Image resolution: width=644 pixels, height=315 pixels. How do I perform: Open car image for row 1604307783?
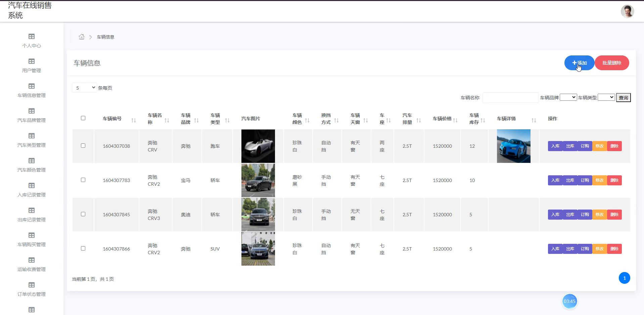(258, 180)
